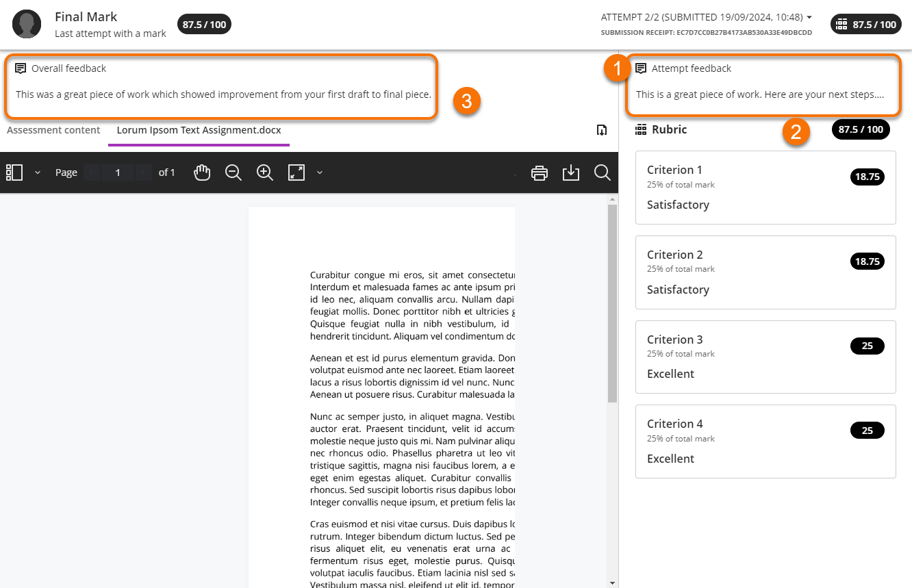Click the zoom in magnifier
Screen dimensions: 912x588
265,172
